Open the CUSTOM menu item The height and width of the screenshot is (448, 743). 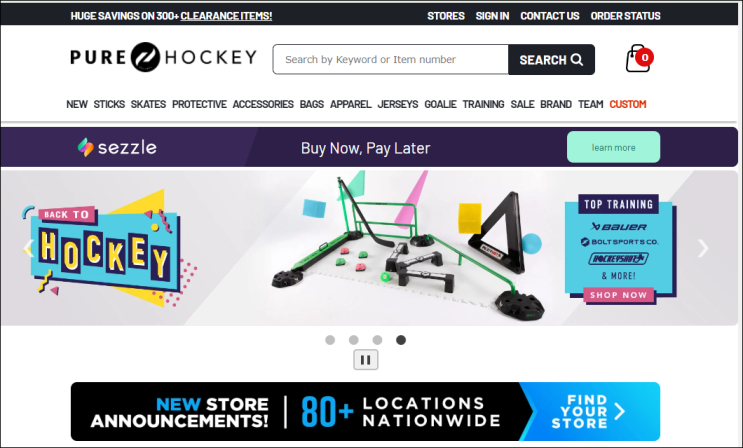628,104
